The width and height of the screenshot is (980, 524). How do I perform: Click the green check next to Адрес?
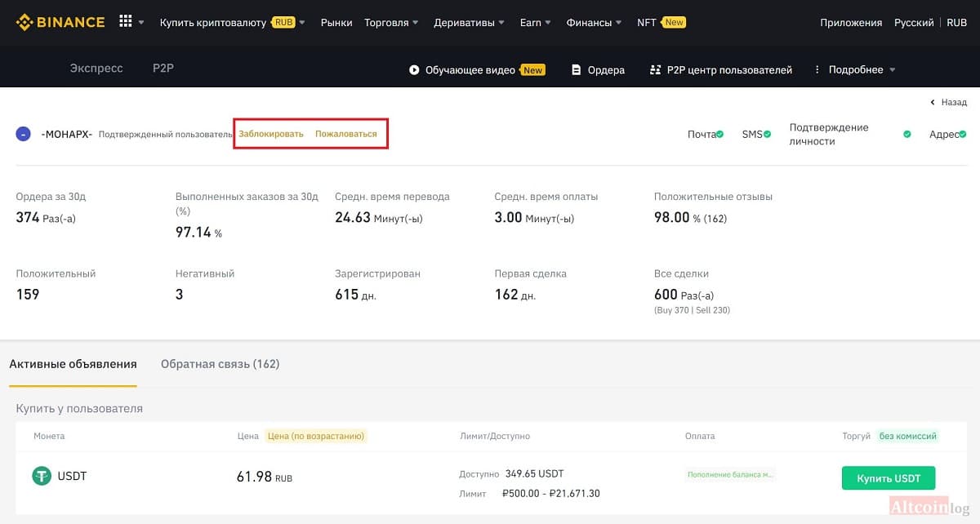coord(963,134)
